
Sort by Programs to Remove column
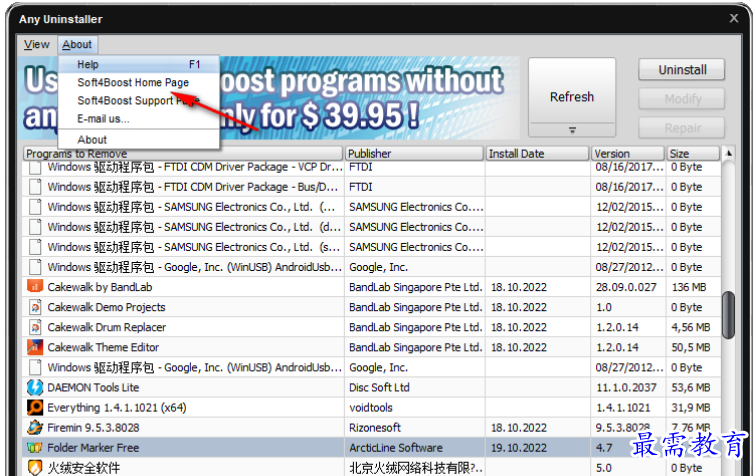(183, 153)
